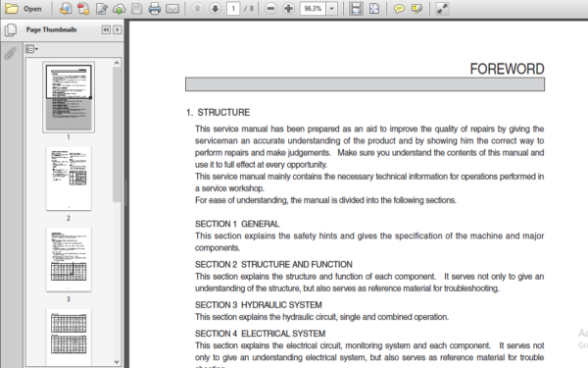The width and height of the screenshot is (588, 368).
Task: Switch to read mode expand icon
Action: 442,8
